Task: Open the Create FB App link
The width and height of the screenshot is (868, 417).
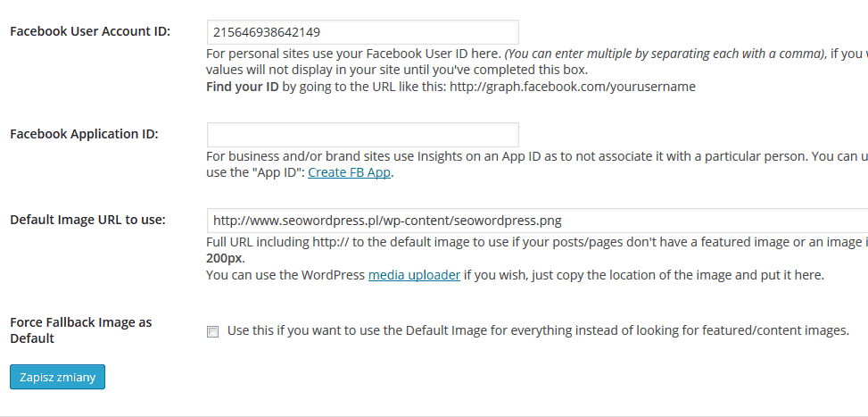Action: [350, 172]
